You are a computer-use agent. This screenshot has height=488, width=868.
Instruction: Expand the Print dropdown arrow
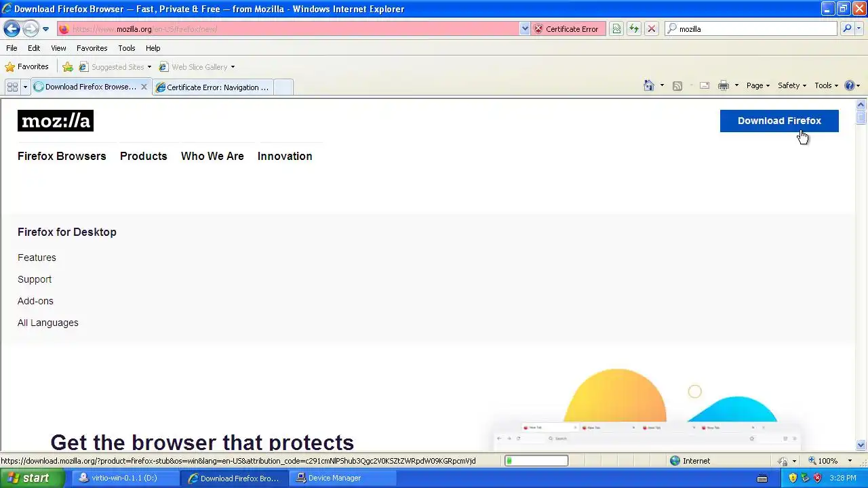736,85
